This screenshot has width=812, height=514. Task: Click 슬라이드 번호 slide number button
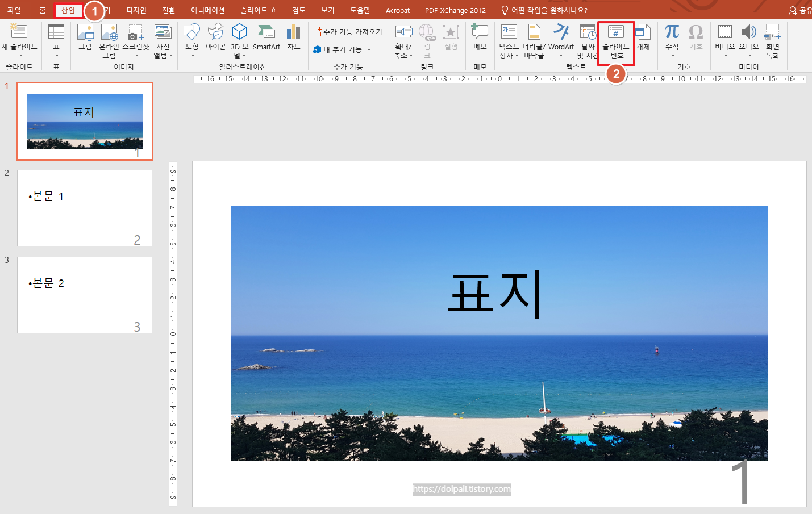pos(616,42)
